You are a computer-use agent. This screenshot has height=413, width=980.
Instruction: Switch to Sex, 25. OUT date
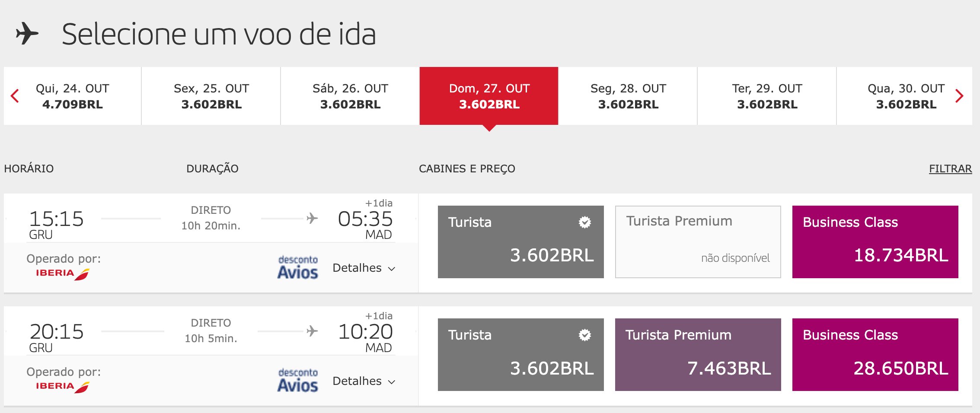(211, 96)
